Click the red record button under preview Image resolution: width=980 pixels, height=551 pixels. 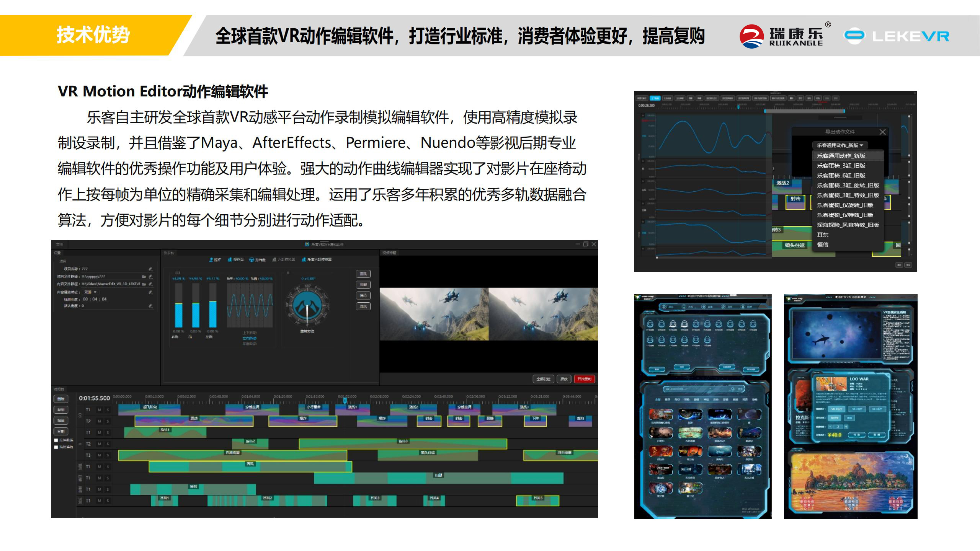point(584,379)
